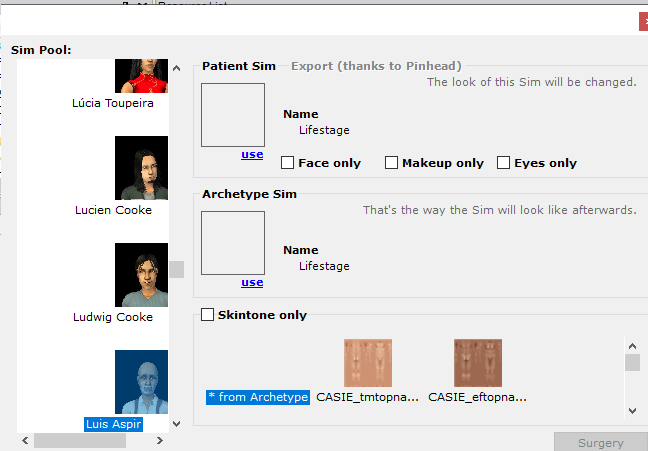This screenshot has height=451, width=648.
Task: Select Lúcia Toupeira's portrait thumbnail
Action: 141,76
